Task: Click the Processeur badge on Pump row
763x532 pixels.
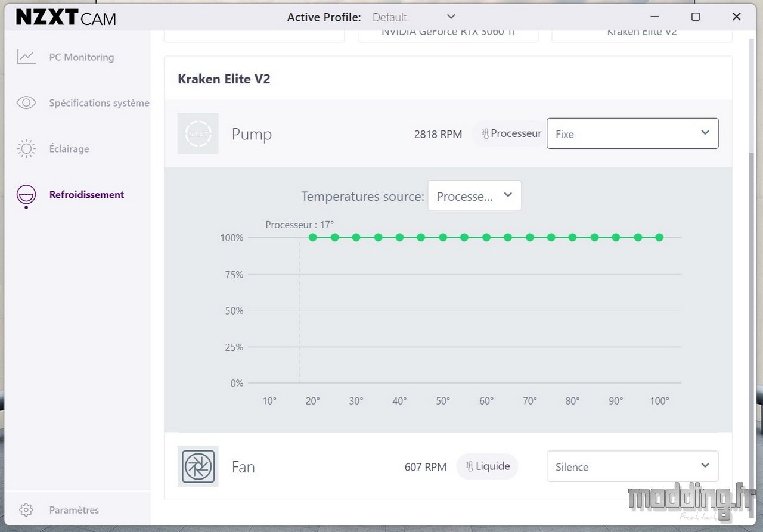Action: (510, 133)
